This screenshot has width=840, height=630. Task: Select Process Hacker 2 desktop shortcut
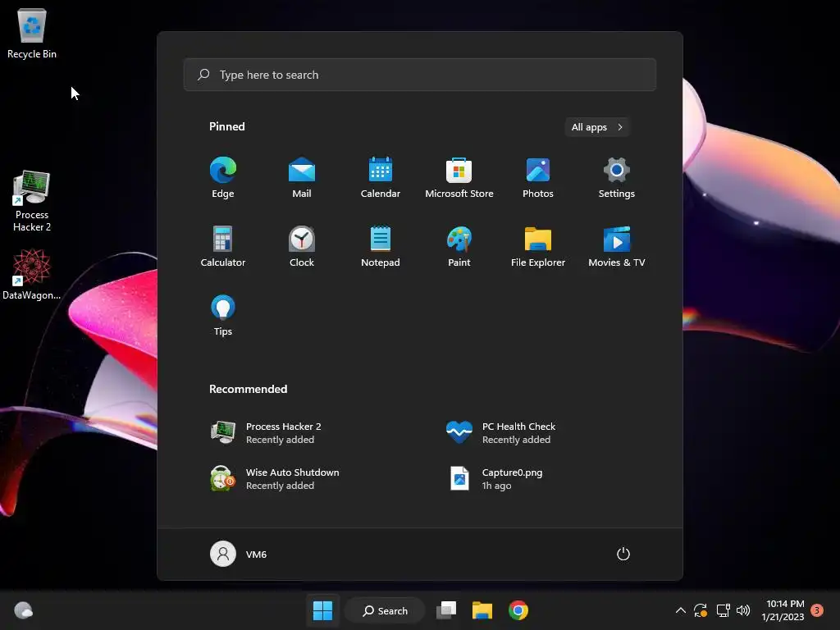coord(32,202)
